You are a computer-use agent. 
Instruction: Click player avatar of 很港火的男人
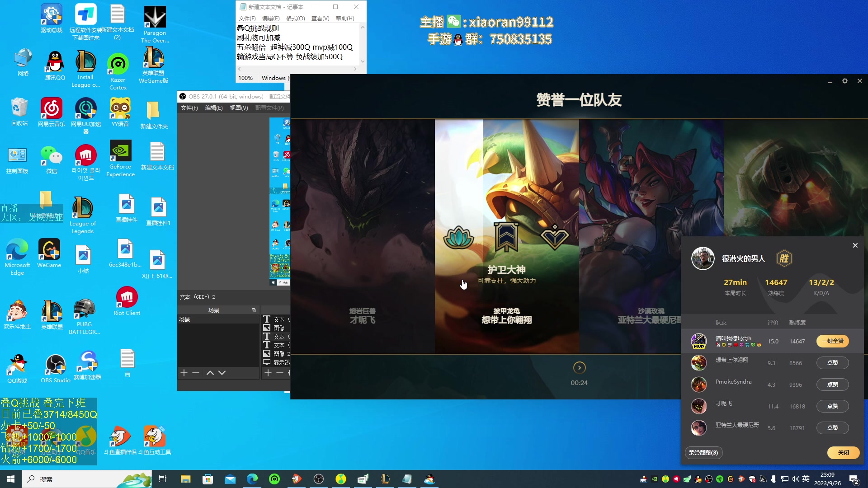pyautogui.click(x=703, y=258)
